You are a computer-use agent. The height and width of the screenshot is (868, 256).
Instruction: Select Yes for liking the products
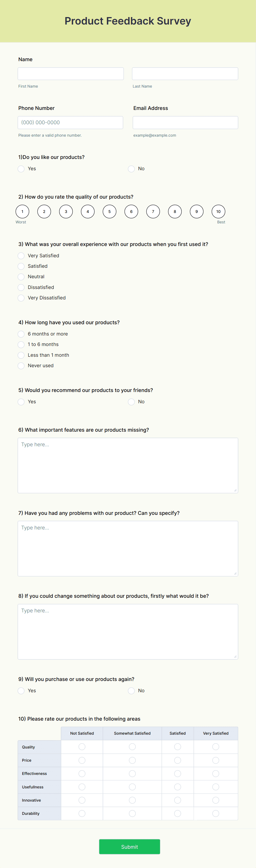pyautogui.click(x=21, y=169)
